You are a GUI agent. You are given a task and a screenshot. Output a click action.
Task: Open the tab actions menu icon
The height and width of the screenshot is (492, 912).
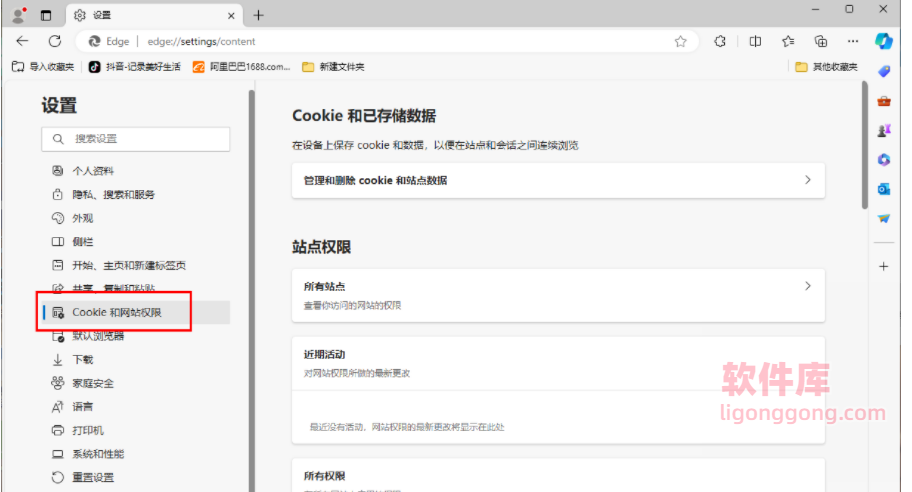[x=46, y=16]
